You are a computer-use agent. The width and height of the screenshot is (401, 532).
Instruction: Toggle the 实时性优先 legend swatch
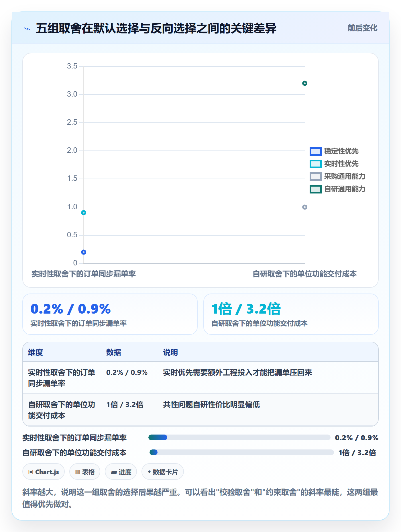315,164
